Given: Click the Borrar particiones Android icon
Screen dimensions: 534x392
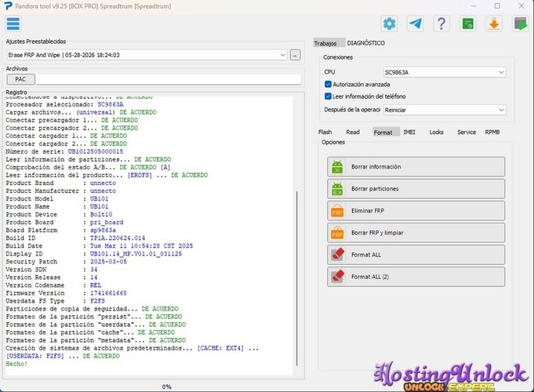Looking at the screenshot, I should (337, 189).
